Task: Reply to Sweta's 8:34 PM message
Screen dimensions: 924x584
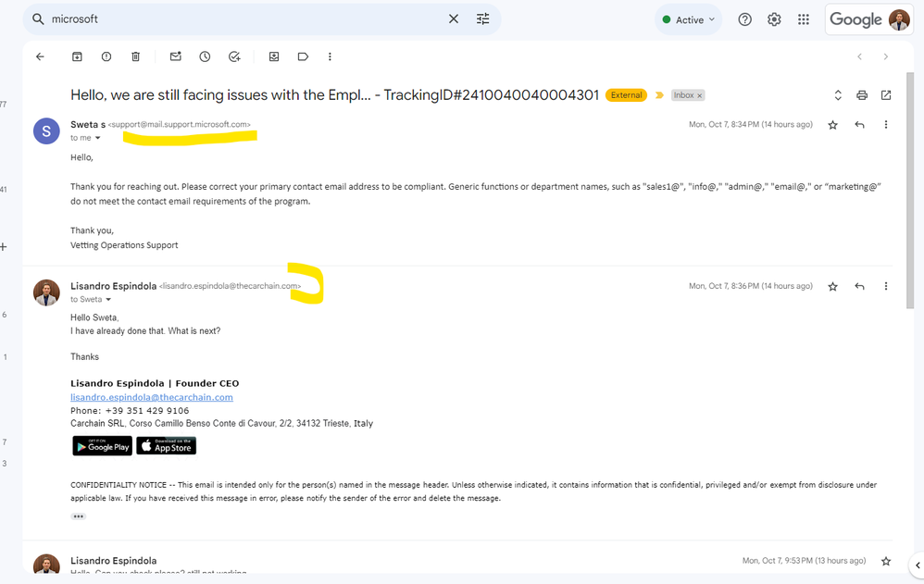Action: click(x=860, y=125)
